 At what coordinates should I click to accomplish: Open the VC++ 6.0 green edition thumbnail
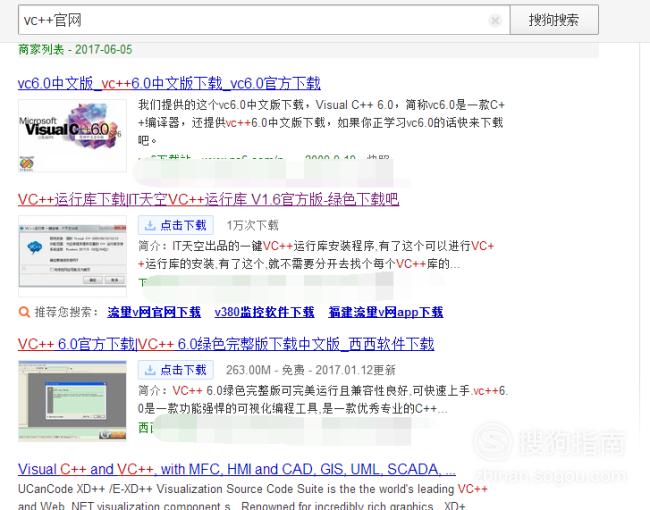click(72, 400)
